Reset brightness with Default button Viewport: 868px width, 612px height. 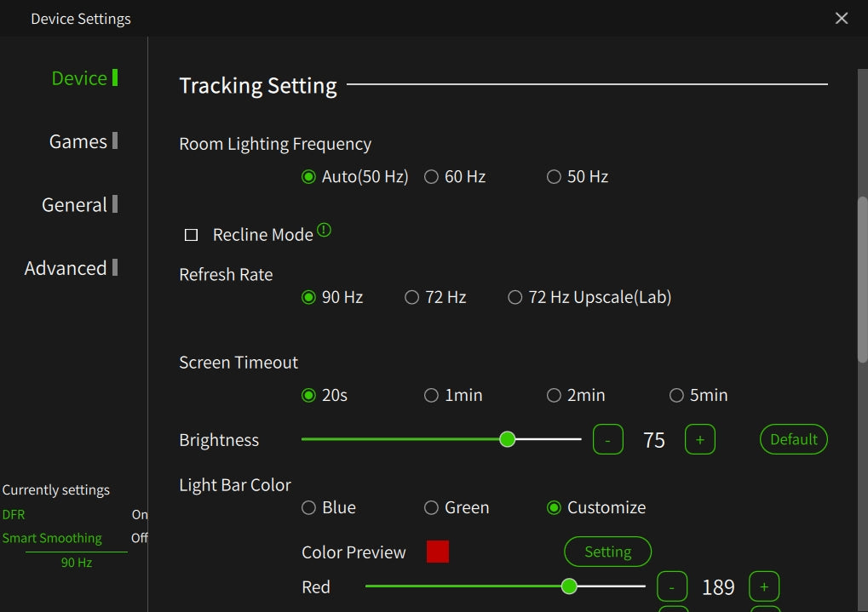793,439
